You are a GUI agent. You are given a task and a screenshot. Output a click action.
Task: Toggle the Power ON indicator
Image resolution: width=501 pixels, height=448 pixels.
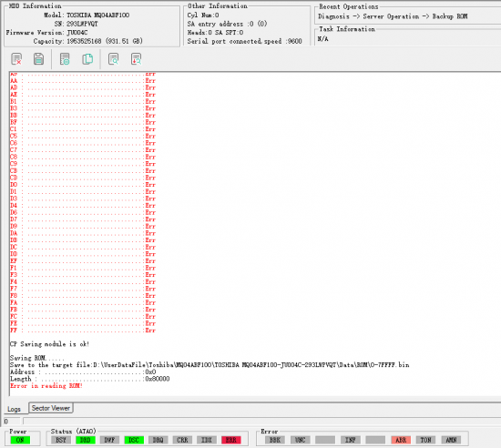(x=20, y=440)
